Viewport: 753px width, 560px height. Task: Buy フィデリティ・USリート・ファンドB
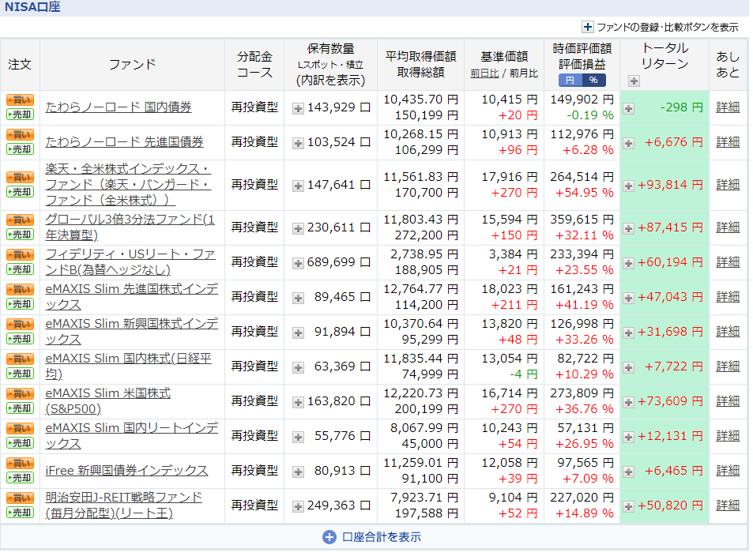point(20,255)
